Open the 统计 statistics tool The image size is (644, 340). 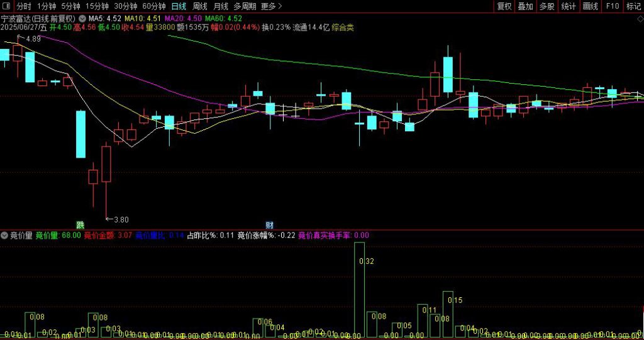click(569, 6)
